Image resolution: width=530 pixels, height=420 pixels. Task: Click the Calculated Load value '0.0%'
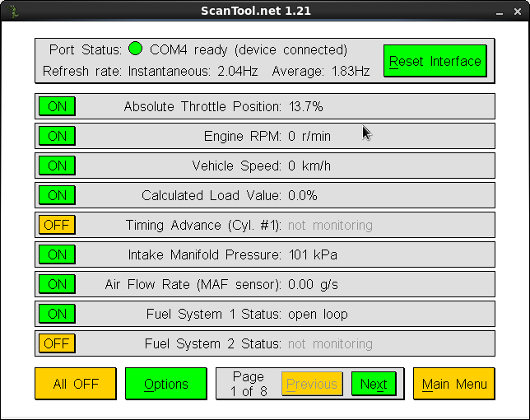(x=303, y=195)
